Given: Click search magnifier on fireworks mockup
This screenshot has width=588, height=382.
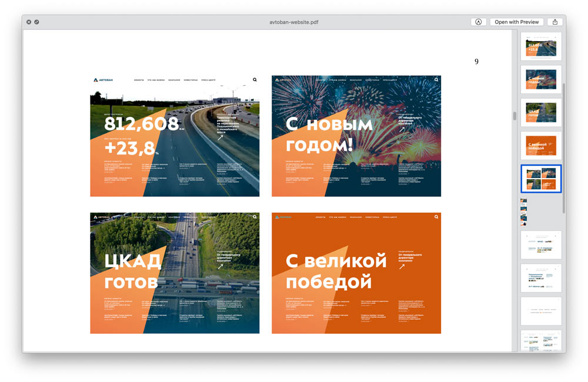Looking at the screenshot, I should [x=436, y=79].
